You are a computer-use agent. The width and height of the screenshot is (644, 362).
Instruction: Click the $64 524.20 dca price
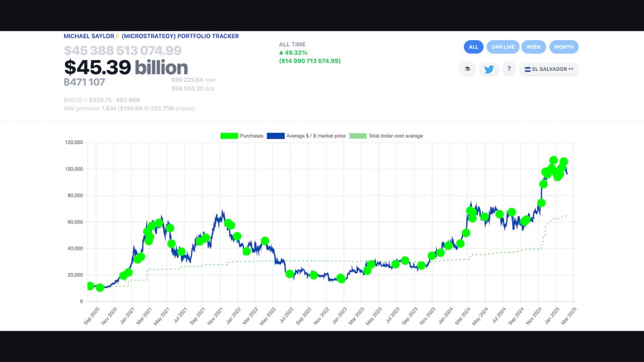click(193, 88)
